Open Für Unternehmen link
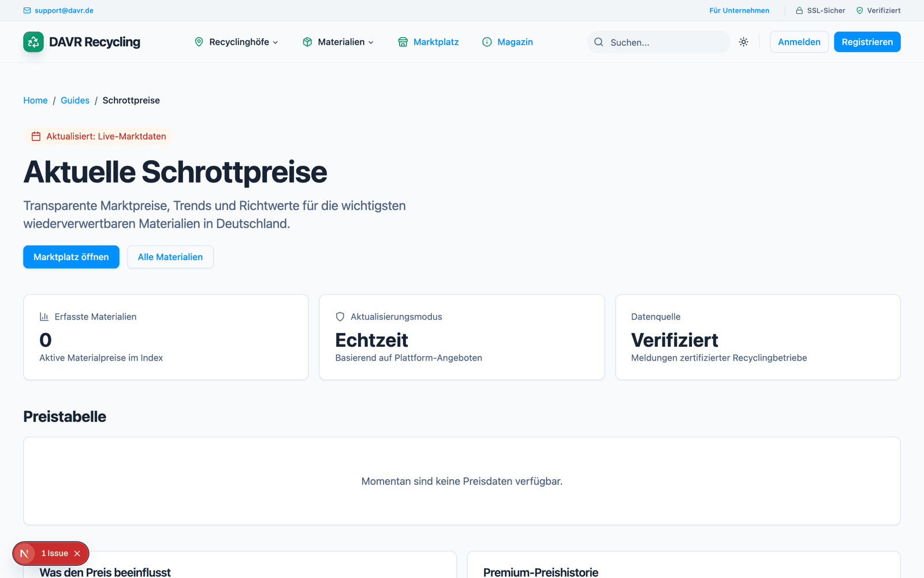Viewport: 924px width, 578px height. coord(739,10)
